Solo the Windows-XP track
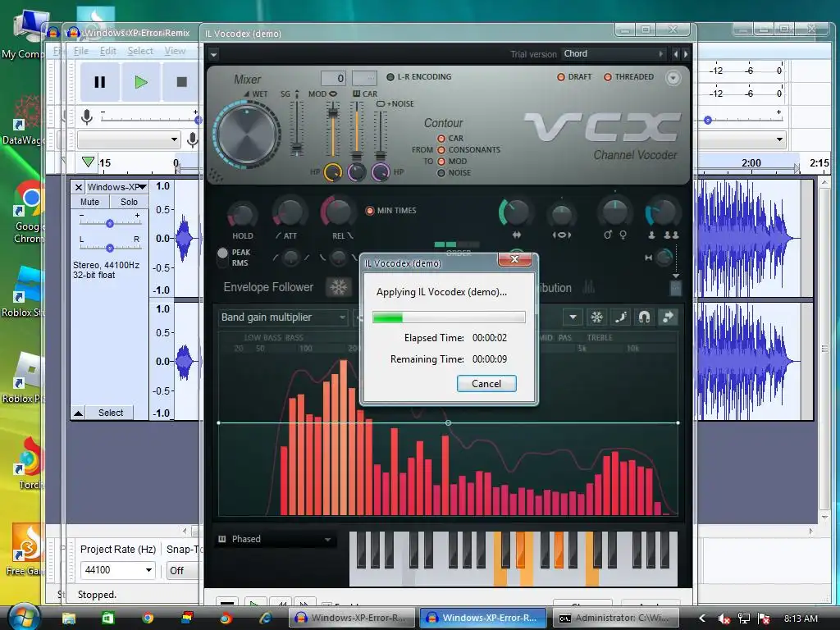840x630 pixels. pos(129,202)
